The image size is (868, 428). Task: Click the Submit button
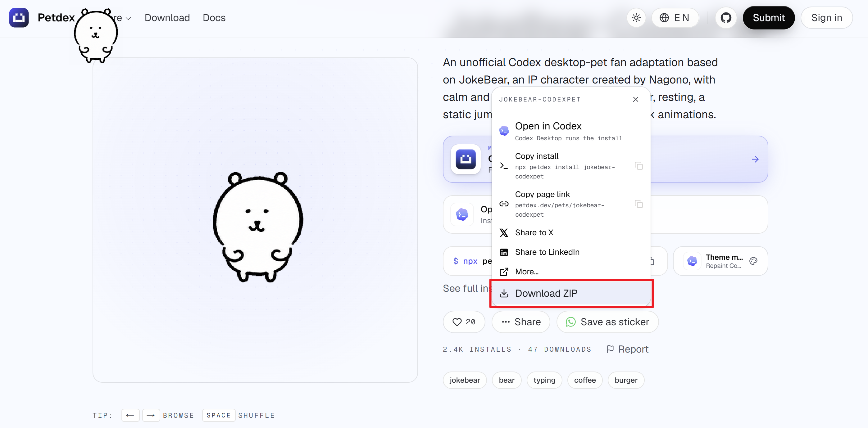[x=769, y=17]
